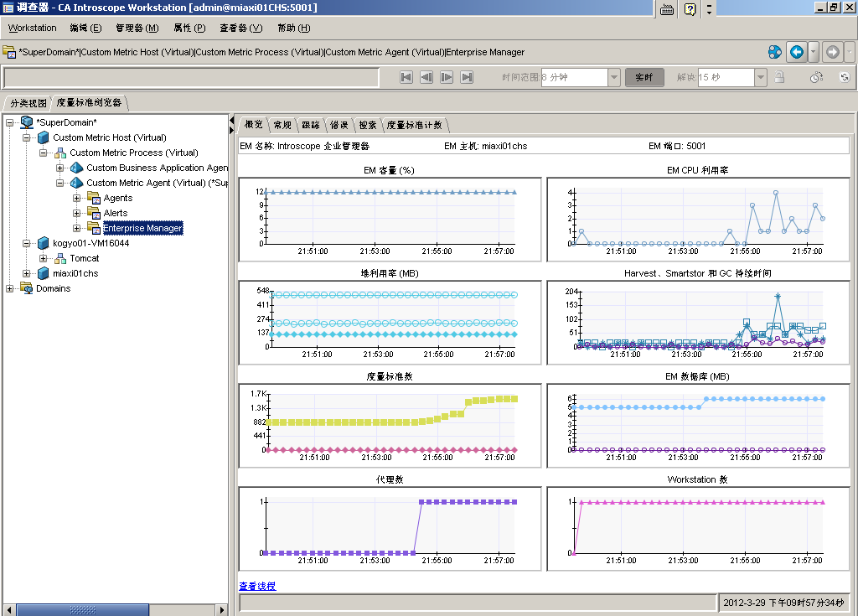Click the skip-to-start playback button
The width and height of the screenshot is (858, 616).
[x=406, y=77]
